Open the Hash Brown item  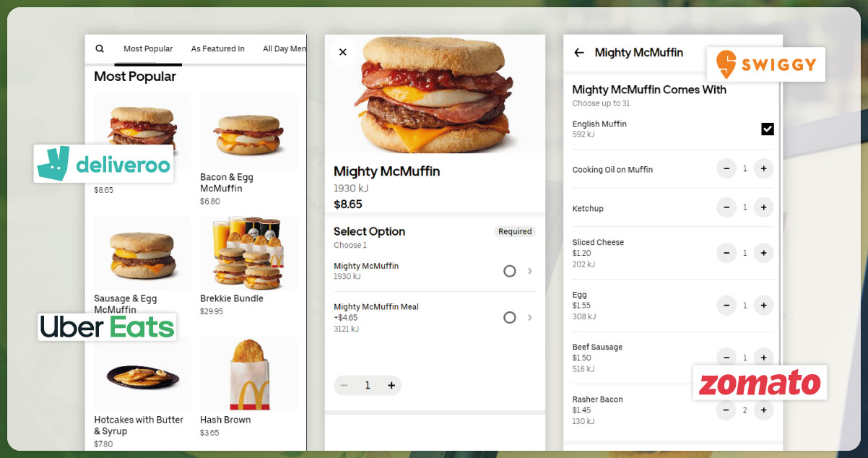(248, 386)
